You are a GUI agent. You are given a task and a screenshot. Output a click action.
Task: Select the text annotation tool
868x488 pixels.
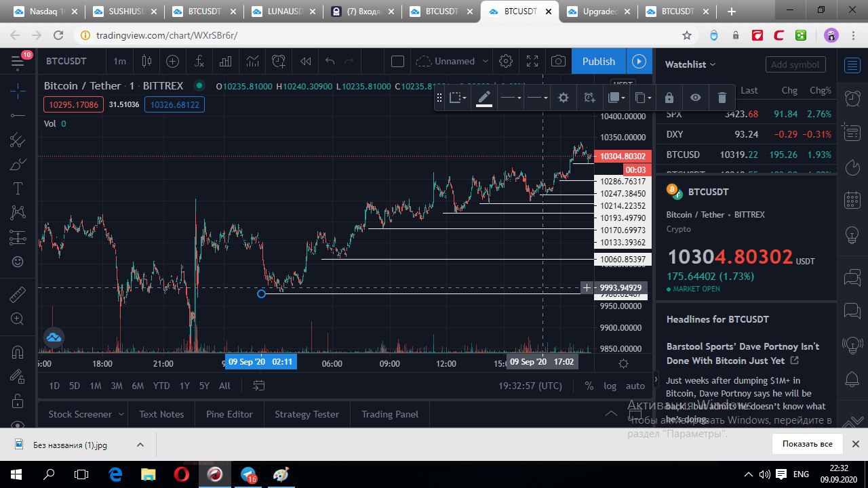click(x=18, y=189)
